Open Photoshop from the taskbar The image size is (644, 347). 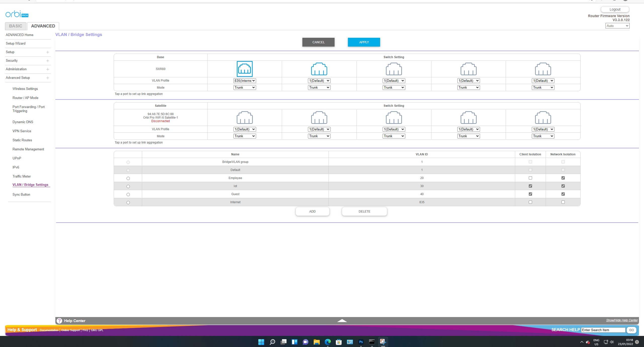pyautogui.click(x=361, y=342)
